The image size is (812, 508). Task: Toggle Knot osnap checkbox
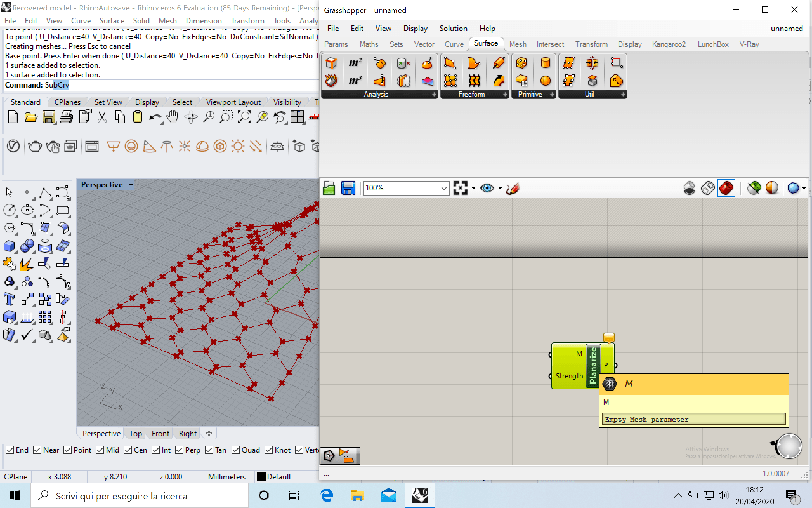point(268,450)
